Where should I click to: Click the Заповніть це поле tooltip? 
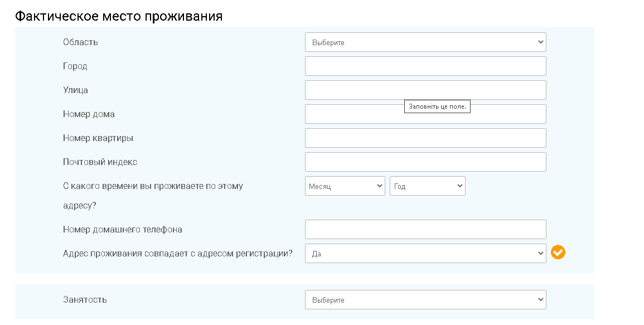coord(437,106)
